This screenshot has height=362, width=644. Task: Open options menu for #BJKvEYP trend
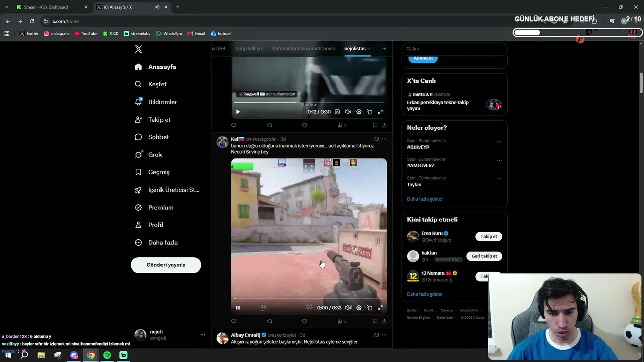click(x=499, y=142)
